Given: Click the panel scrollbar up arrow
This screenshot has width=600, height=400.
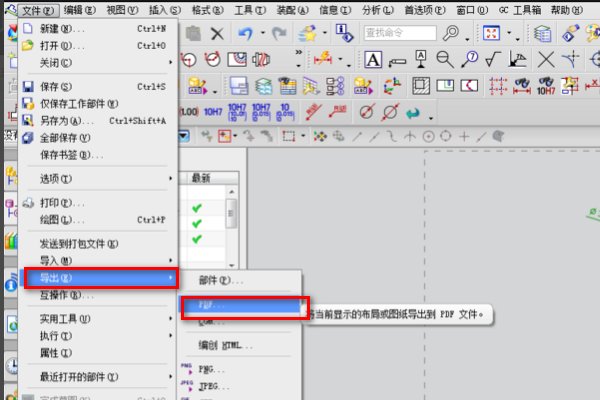Looking at the screenshot, I should [232, 192].
